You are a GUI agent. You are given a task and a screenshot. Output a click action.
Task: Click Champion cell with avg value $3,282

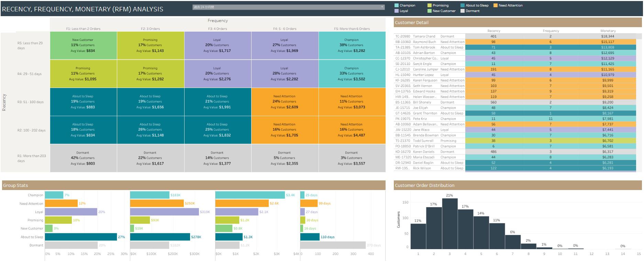(x=352, y=45)
